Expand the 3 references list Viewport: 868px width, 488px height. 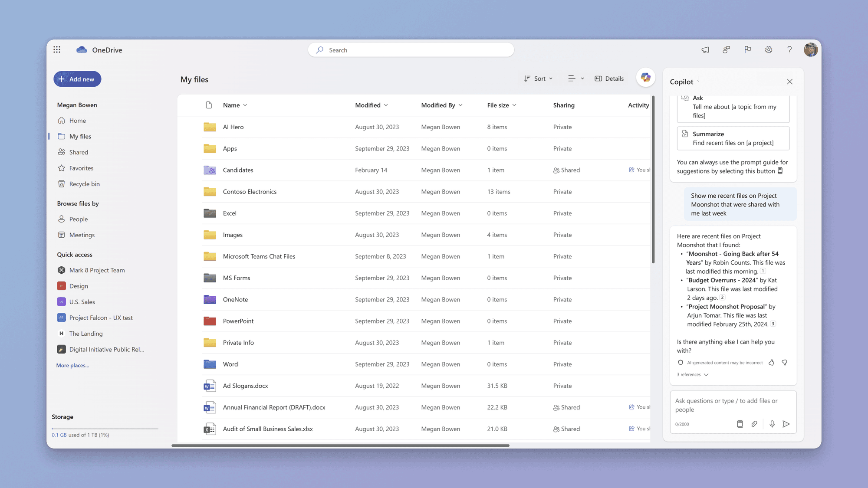pos(693,374)
